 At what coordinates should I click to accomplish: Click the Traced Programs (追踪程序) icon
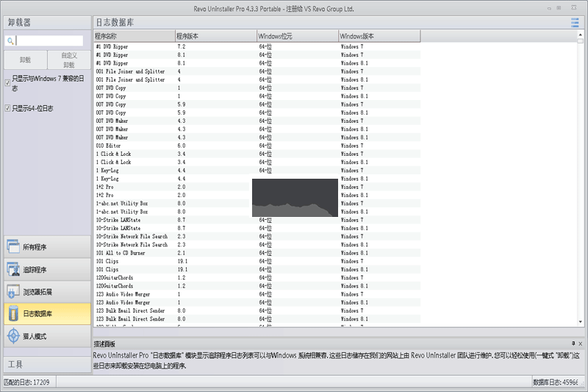[x=13, y=269]
